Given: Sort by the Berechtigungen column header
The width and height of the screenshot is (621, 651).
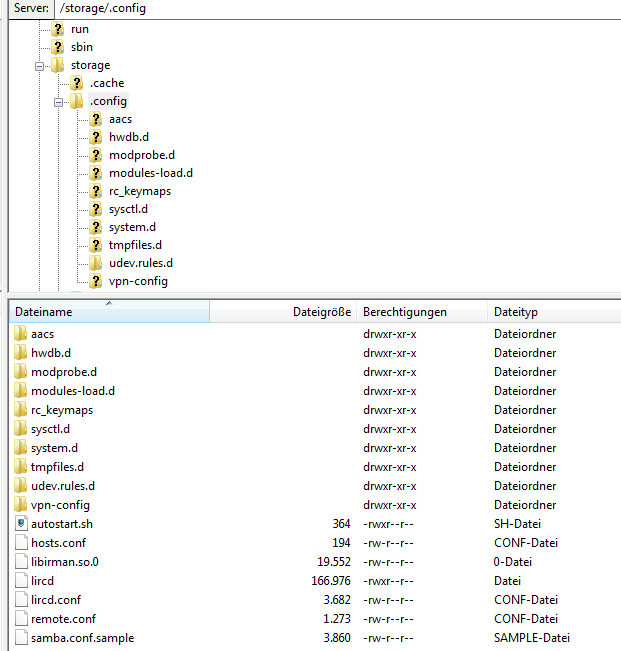Looking at the screenshot, I should (422, 311).
